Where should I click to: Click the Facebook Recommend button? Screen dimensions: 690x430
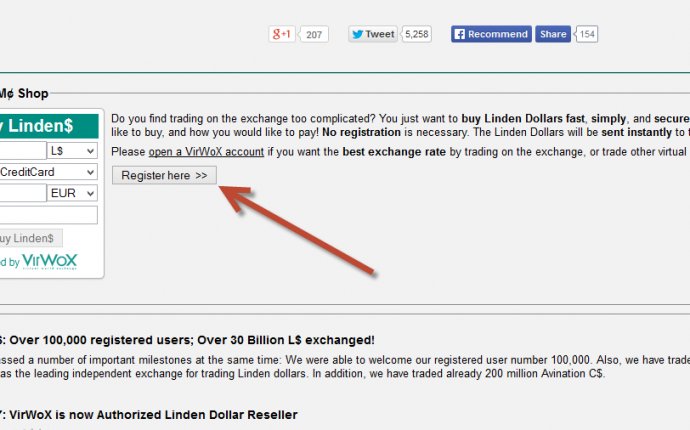[491, 34]
